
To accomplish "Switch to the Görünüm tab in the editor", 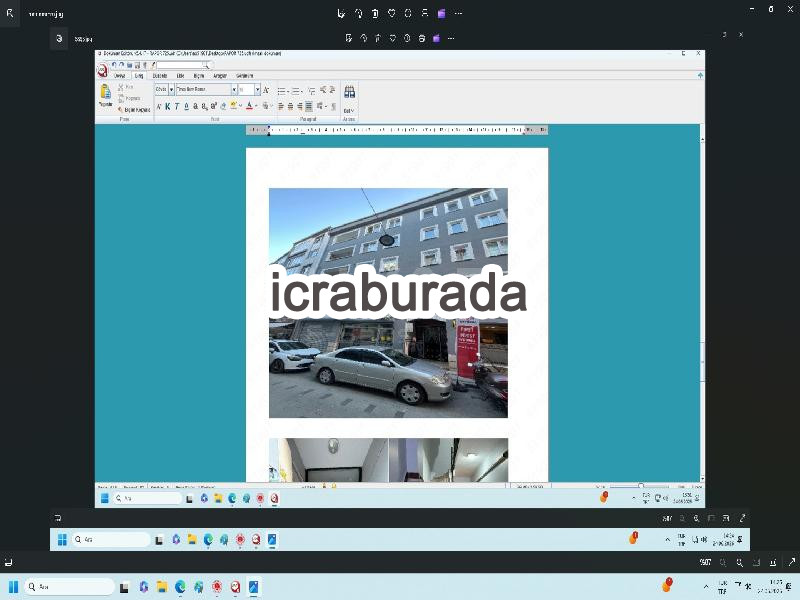I will point(245,76).
